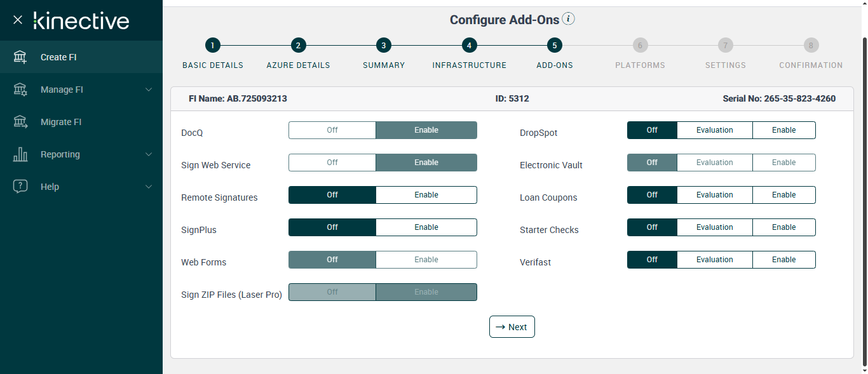Click the Manage FI gear-bank icon

click(x=20, y=90)
